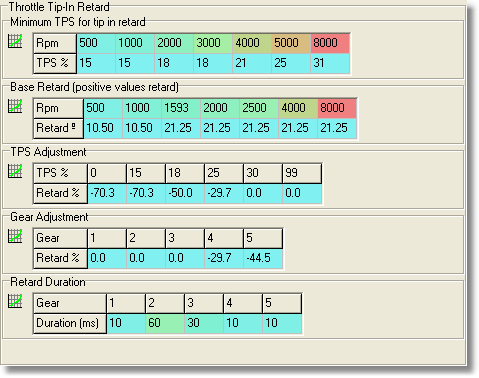Image resolution: width=479 pixels, height=378 pixels.
Task: Select Gear Adjustment retard 0.0 for gear 3
Action: pyautogui.click(x=185, y=258)
